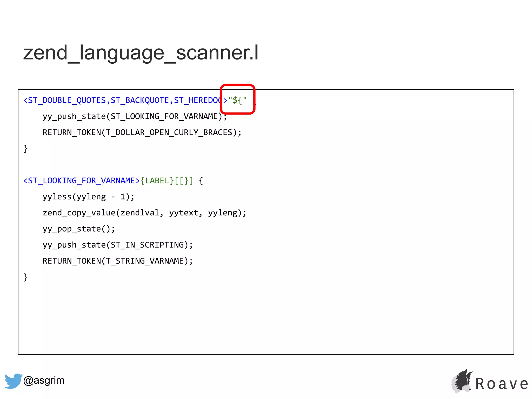Click the yy_pop_state() line
This screenshot has width=532, height=399.
click(x=79, y=229)
